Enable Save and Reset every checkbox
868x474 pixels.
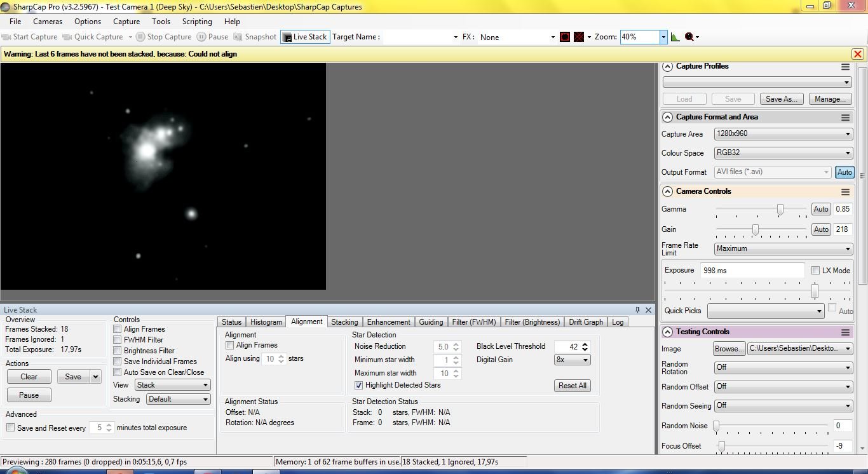[x=11, y=428]
